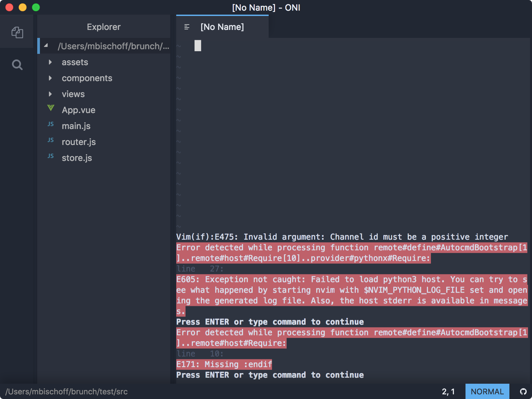532x399 pixels.
Task: Click the first Press ENTER or type command prompt
Action: tap(270, 322)
